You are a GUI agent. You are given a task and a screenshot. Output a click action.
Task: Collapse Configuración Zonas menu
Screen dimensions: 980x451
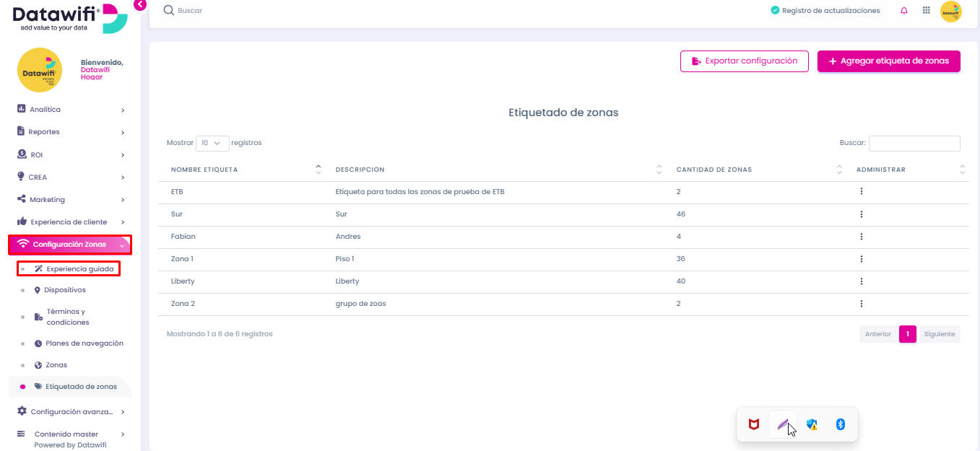coord(70,245)
